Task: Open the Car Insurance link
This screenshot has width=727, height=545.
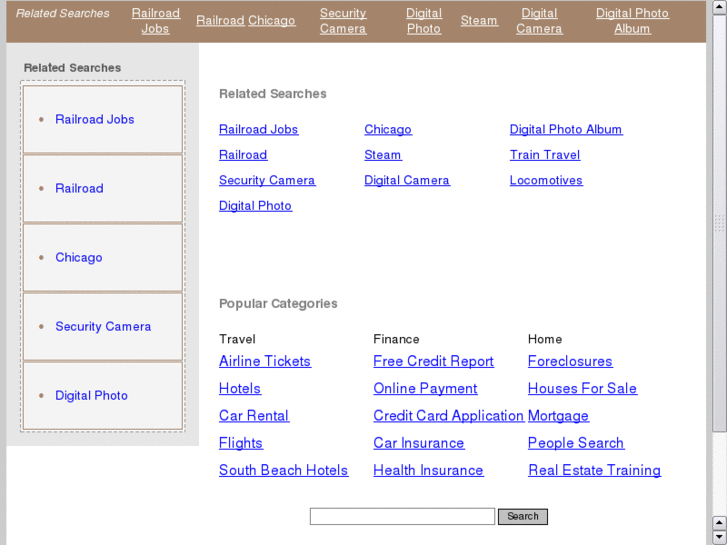Action: click(419, 443)
